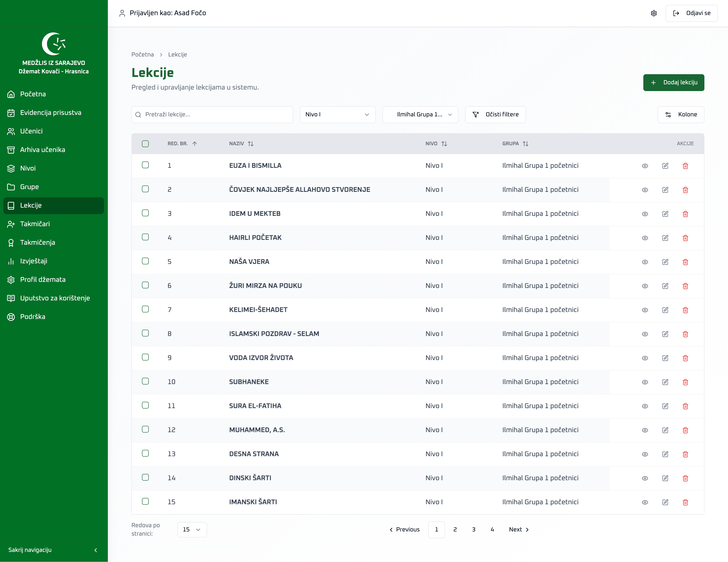View the NAŠA VJERA lesson details
The height and width of the screenshot is (562, 728).
point(645,262)
